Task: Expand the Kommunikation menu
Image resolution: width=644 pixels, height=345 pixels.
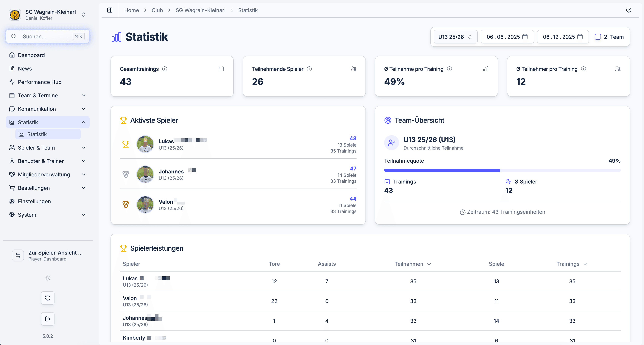Action: (48, 109)
